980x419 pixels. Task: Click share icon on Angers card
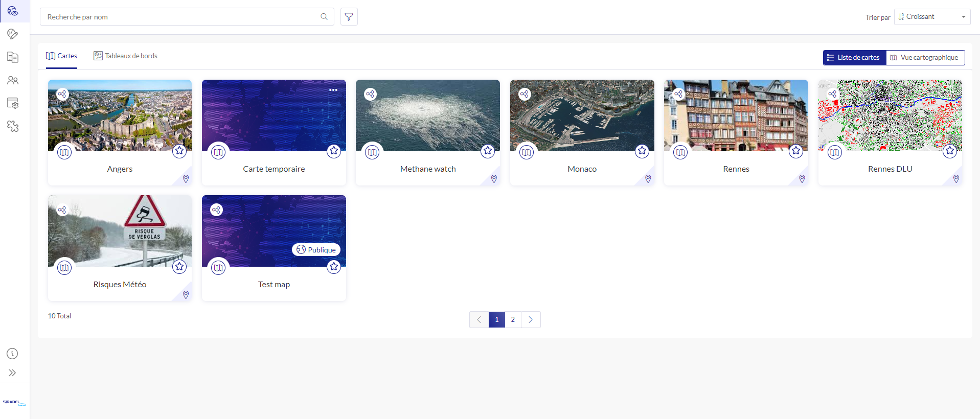[62, 94]
